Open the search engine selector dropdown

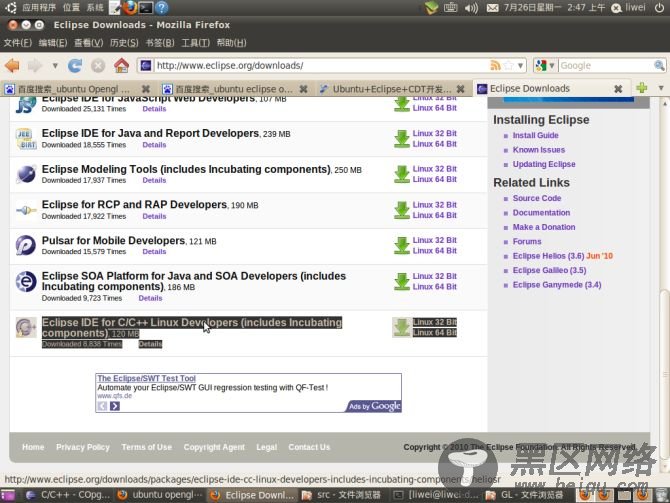click(x=545, y=65)
